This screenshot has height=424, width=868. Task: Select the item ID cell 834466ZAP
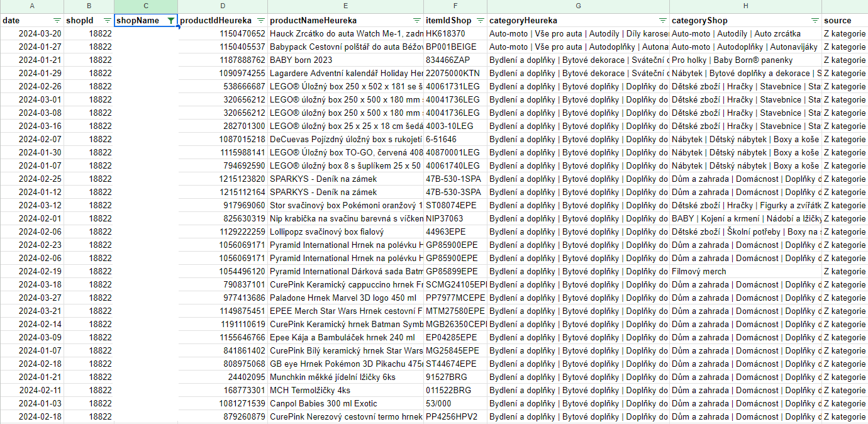455,60
